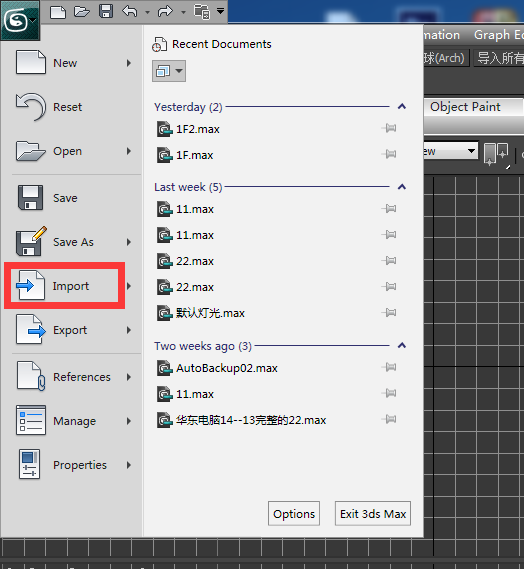Pin AutoBackup02.max to the recent list
This screenshot has width=524, height=569.
(389, 367)
